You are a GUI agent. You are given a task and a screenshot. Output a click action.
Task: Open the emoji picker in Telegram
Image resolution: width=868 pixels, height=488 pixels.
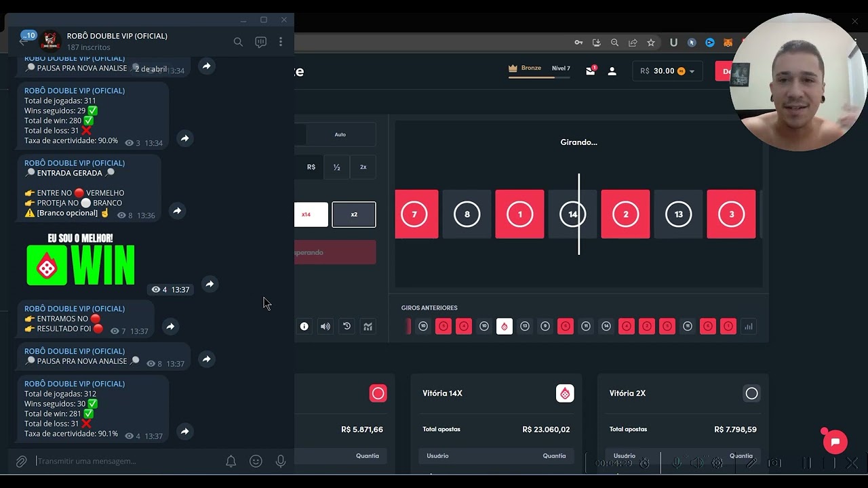click(256, 462)
